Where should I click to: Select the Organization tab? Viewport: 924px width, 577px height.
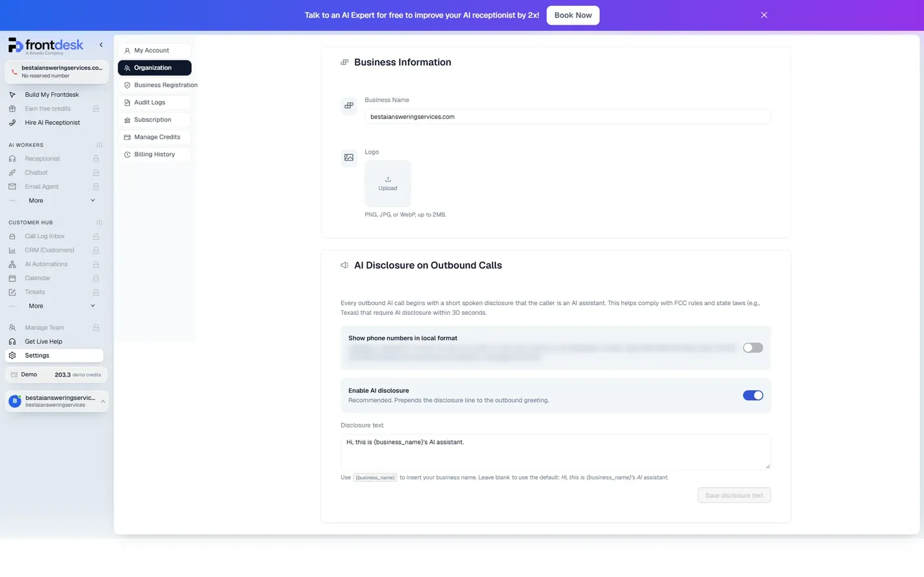pos(154,68)
